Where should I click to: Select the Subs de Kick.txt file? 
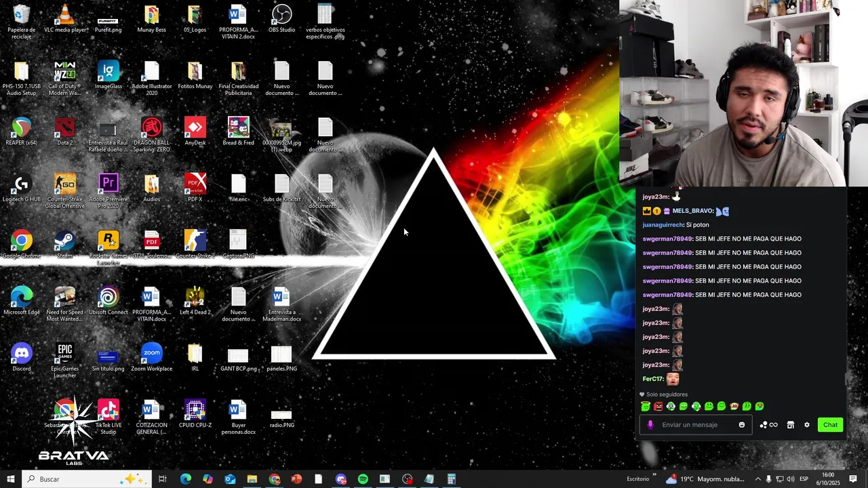pyautogui.click(x=281, y=188)
